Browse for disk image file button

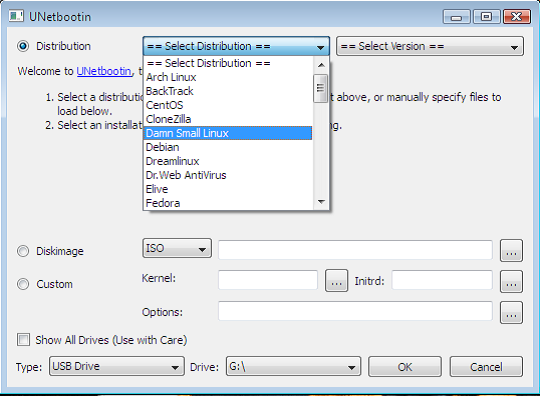(x=511, y=251)
